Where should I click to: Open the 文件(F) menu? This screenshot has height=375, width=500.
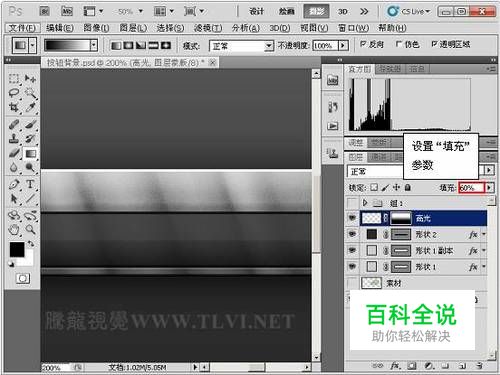pos(22,28)
